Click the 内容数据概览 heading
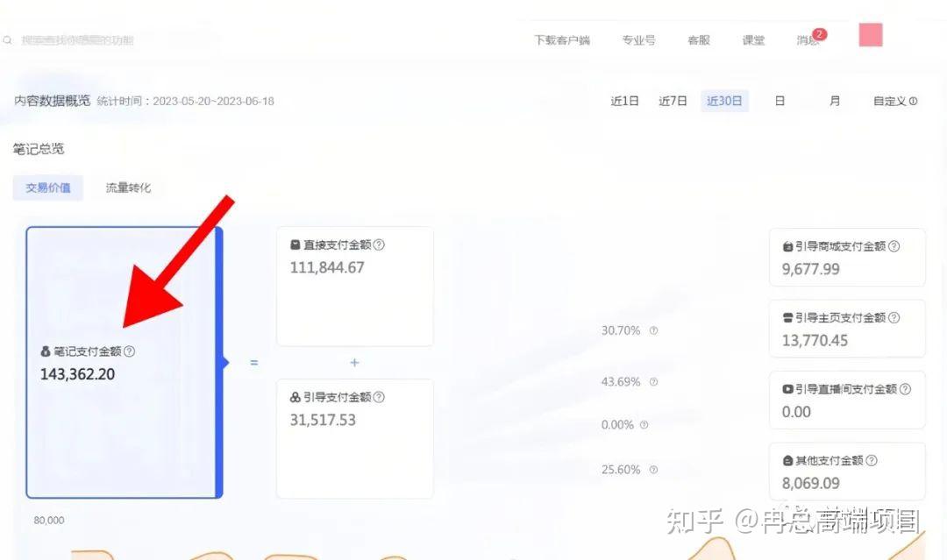 tap(52, 101)
